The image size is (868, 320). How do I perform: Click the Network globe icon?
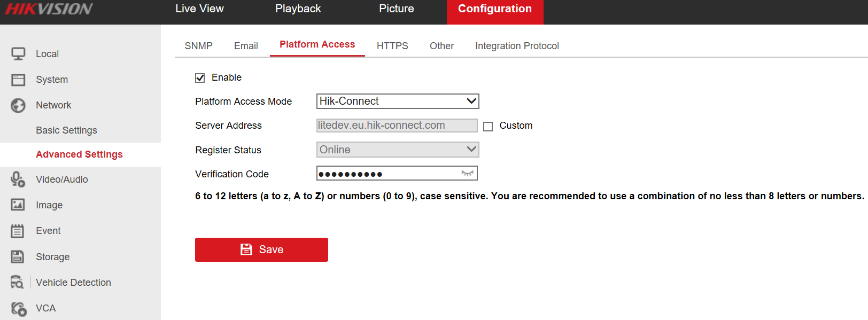18,105
